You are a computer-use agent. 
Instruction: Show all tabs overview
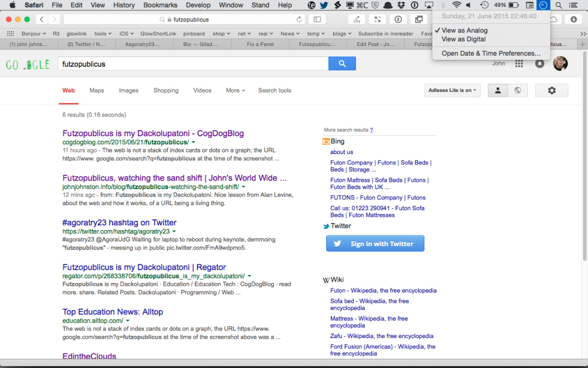coord(419,19)
